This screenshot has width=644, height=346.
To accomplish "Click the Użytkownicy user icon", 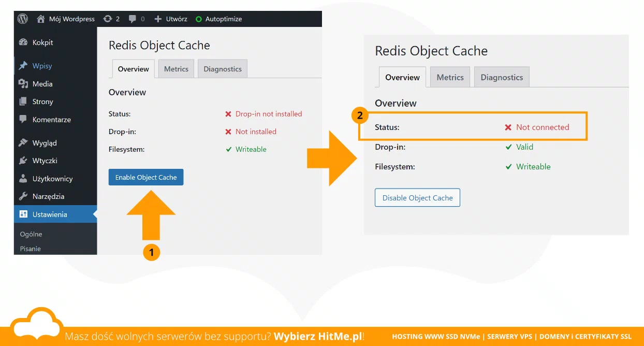I will pyautogui.click(x=23, y=178).
